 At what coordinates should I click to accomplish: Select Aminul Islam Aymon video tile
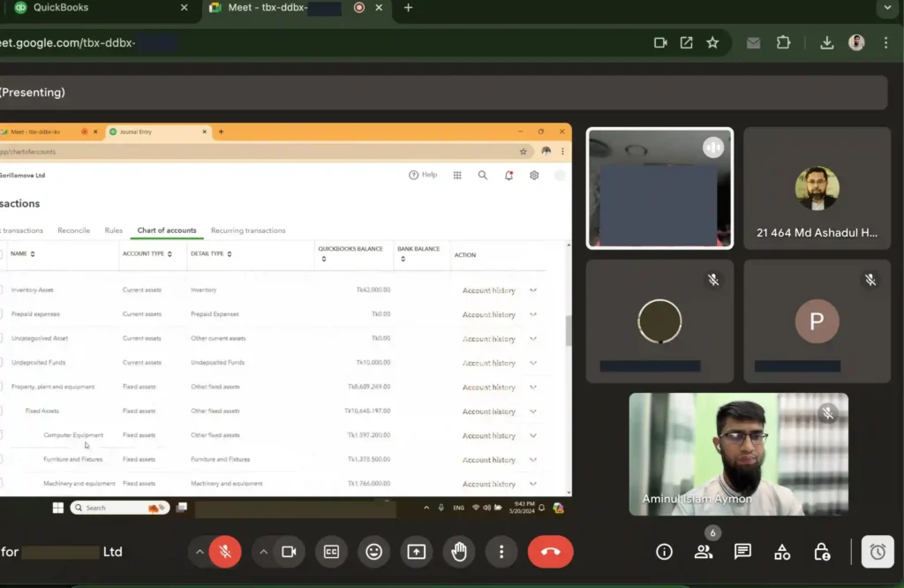click(x=739, y=455)
